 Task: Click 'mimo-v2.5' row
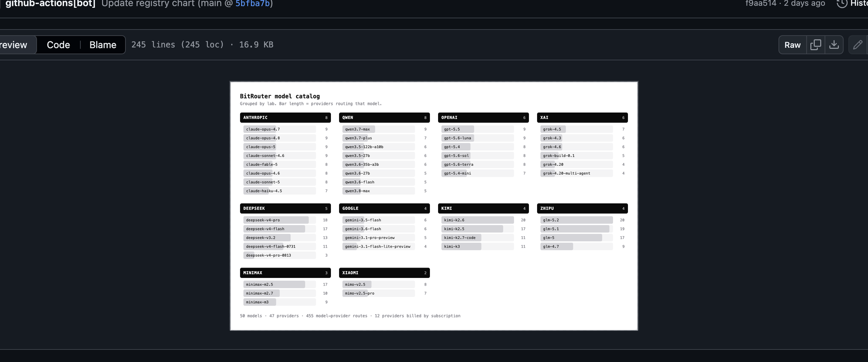384,284
